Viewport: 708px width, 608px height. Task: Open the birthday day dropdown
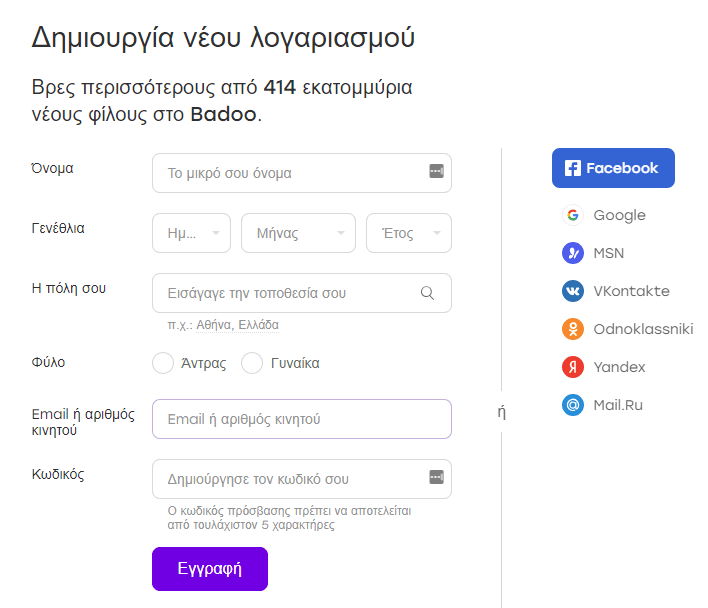pos(191,233)
